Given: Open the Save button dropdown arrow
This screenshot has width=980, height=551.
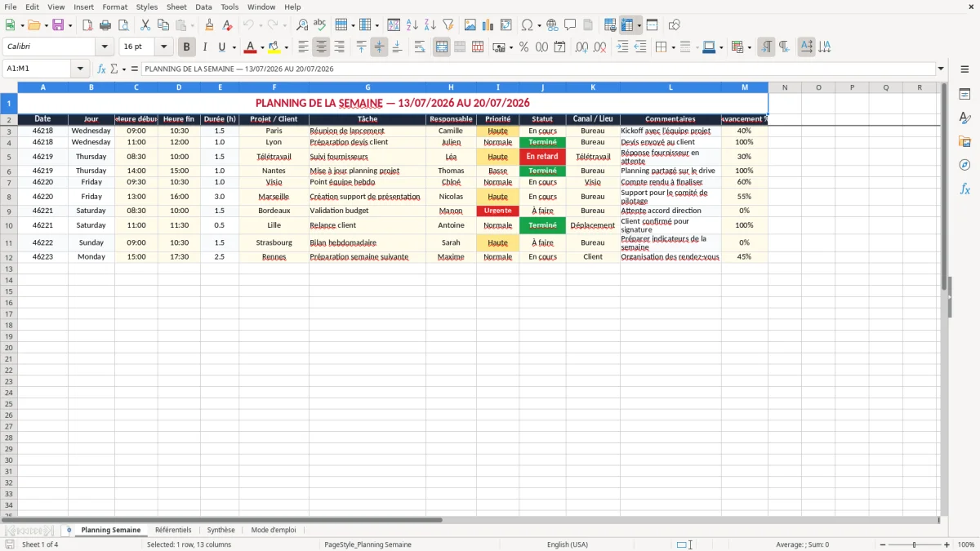Looking at the screenshot, I should [x=70, y=25].
